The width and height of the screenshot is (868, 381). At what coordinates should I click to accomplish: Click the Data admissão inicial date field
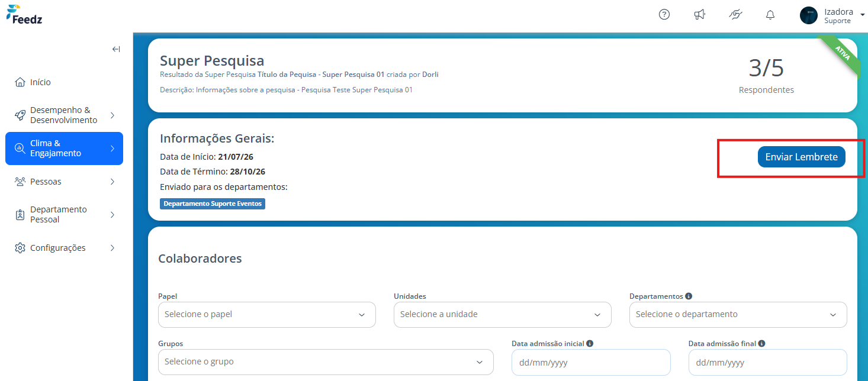click(x=591, y=362)
